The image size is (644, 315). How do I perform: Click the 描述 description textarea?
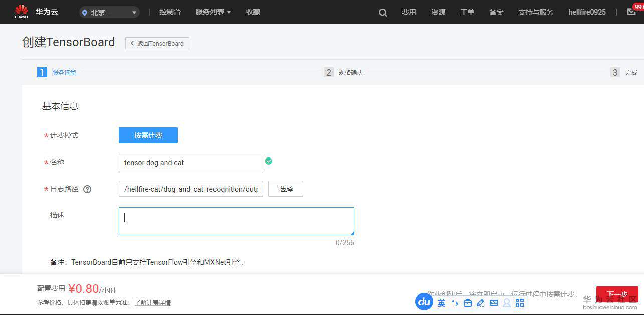[x=237, y=221]
